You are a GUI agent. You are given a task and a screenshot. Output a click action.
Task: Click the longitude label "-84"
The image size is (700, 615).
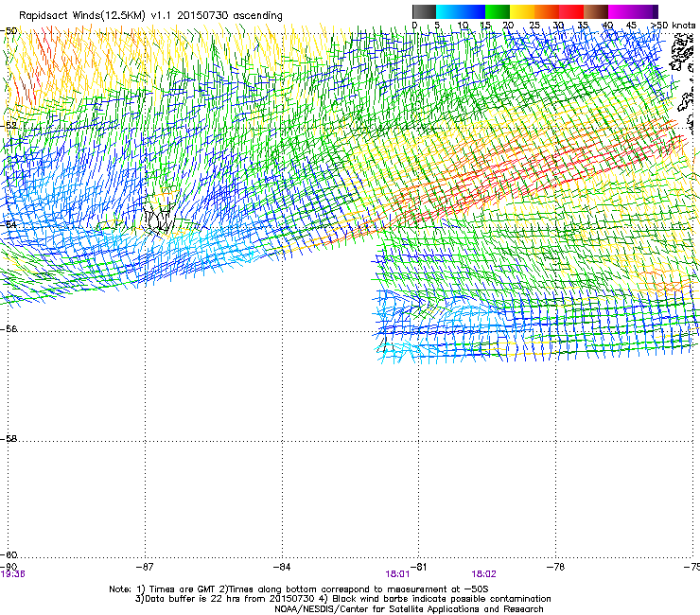click(x=282, y=567)
